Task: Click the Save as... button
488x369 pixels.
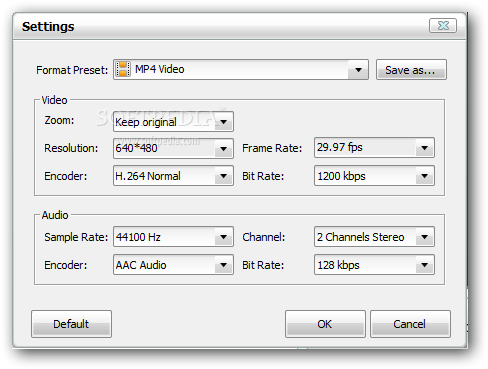Action: [x=411, y=70]
